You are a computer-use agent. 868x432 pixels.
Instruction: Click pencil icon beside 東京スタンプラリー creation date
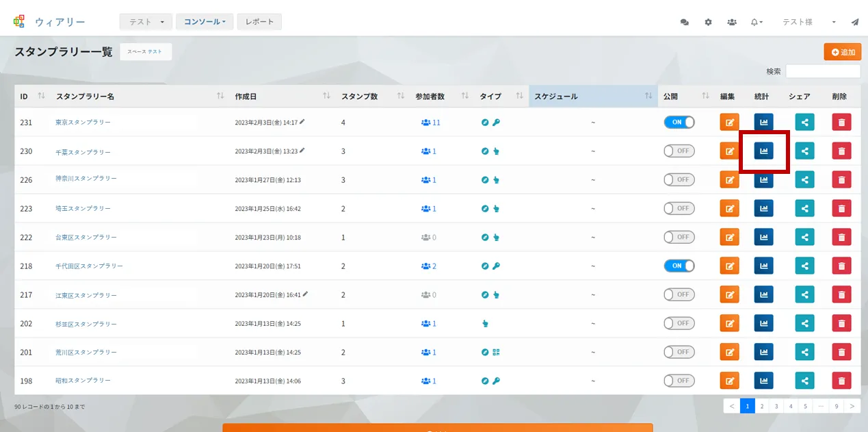click(302, 122)
